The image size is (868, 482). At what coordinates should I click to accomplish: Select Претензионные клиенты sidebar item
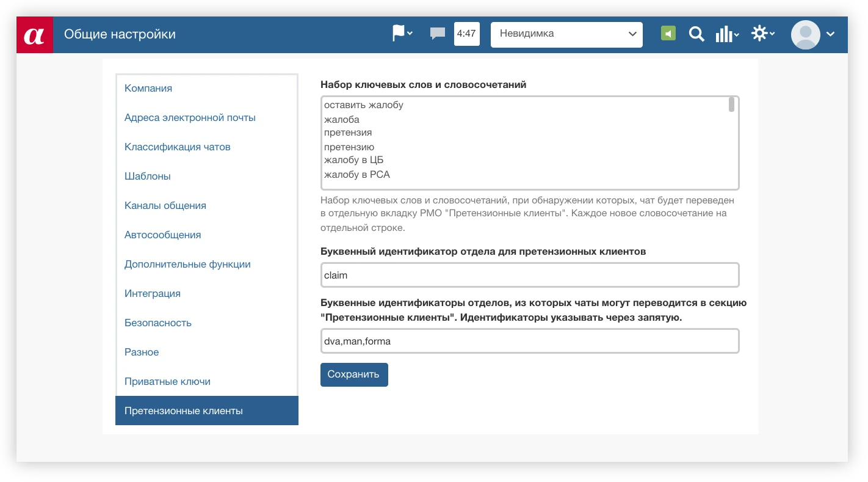pyautogui.click(x=207, y=411)
